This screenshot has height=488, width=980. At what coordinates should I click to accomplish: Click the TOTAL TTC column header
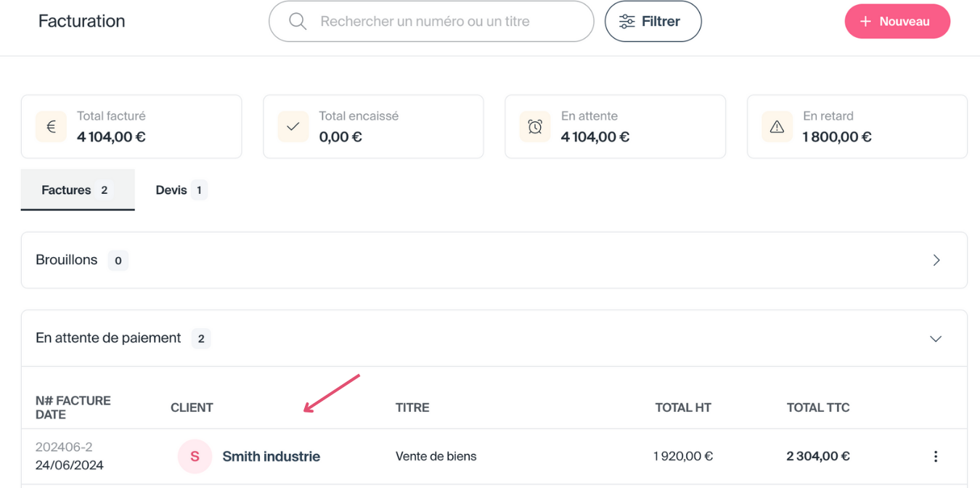tap(818, 408)
